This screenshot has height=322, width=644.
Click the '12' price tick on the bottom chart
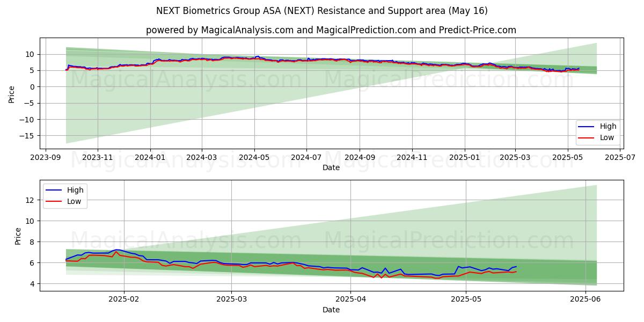[x=30, y=200]
